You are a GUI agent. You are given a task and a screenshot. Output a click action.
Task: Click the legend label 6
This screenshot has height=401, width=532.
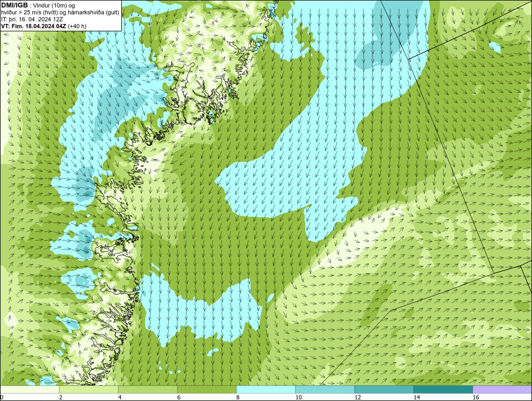(x=179, y=397)
